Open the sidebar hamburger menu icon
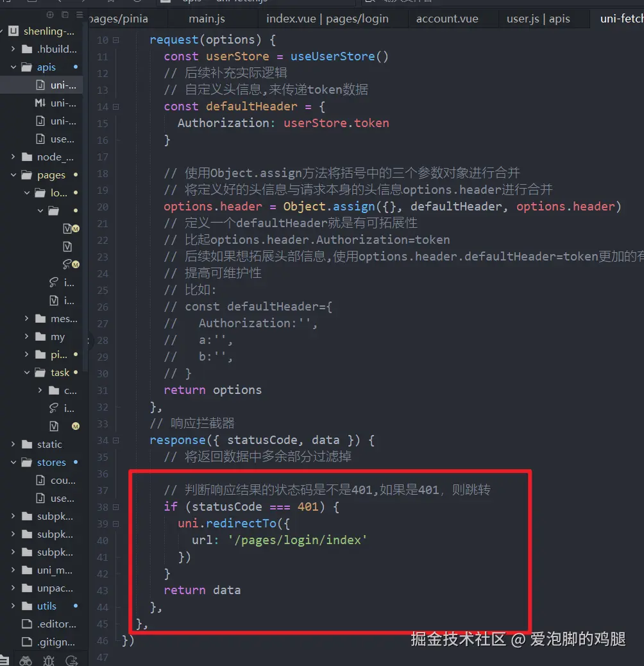Image resolution: width=644 pixels, height=666 pixels. [x=80, y=15]
